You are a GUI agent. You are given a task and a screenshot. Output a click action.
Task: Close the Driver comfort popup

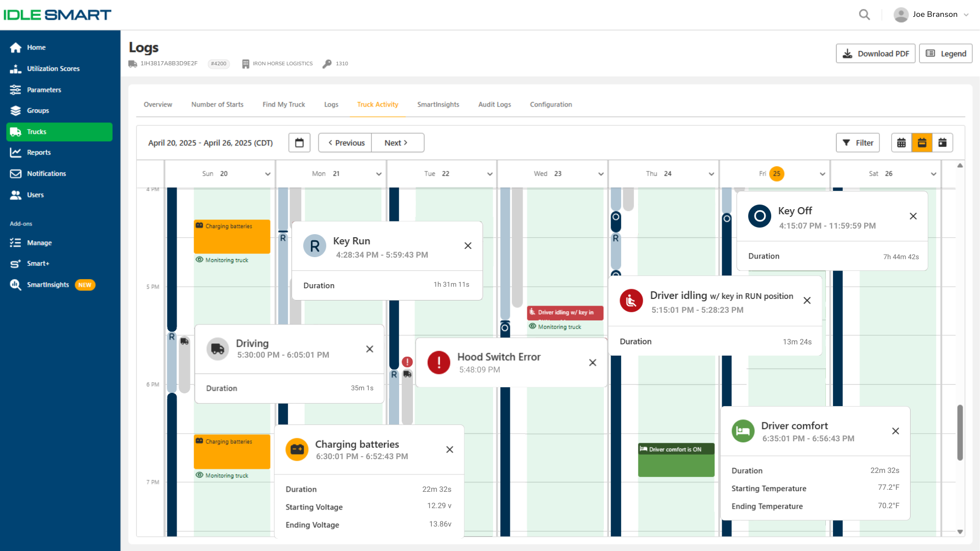895,431
